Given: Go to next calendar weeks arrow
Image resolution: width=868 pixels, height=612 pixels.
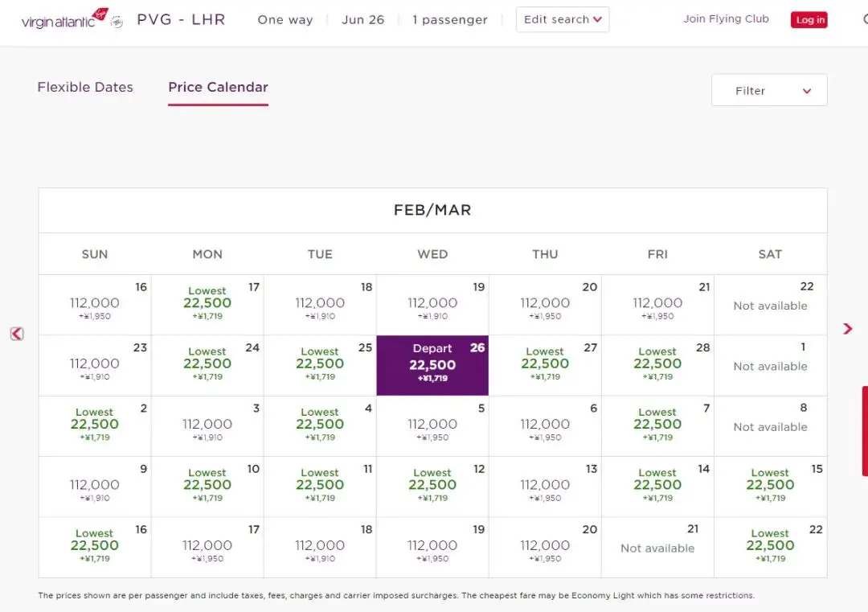Looking at the screenshot, I should 847,329.
